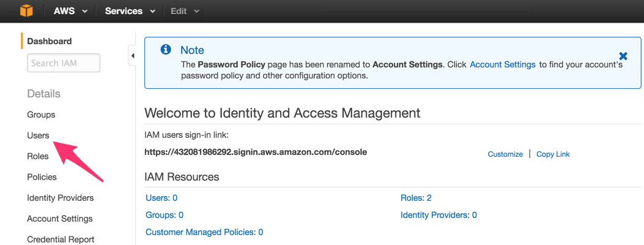Click the Note heading text
Viewport: 644px width, 245px height.
[x=192, y=50]
